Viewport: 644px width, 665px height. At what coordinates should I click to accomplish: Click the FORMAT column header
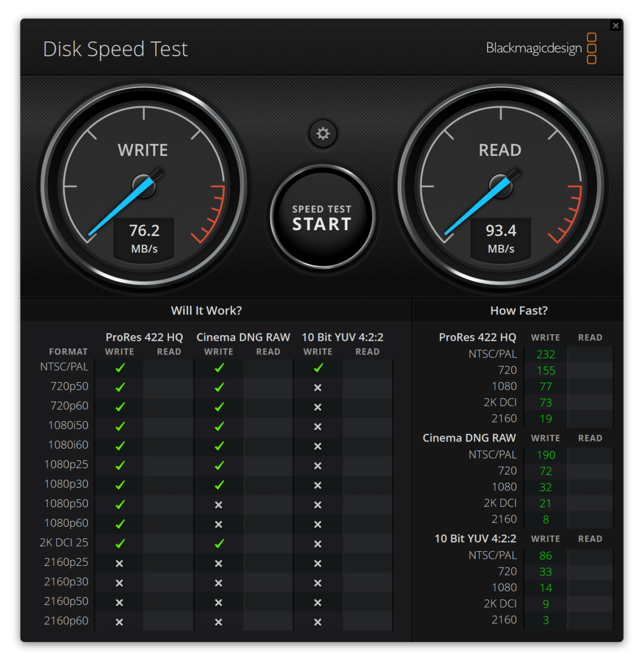(68, 352)
